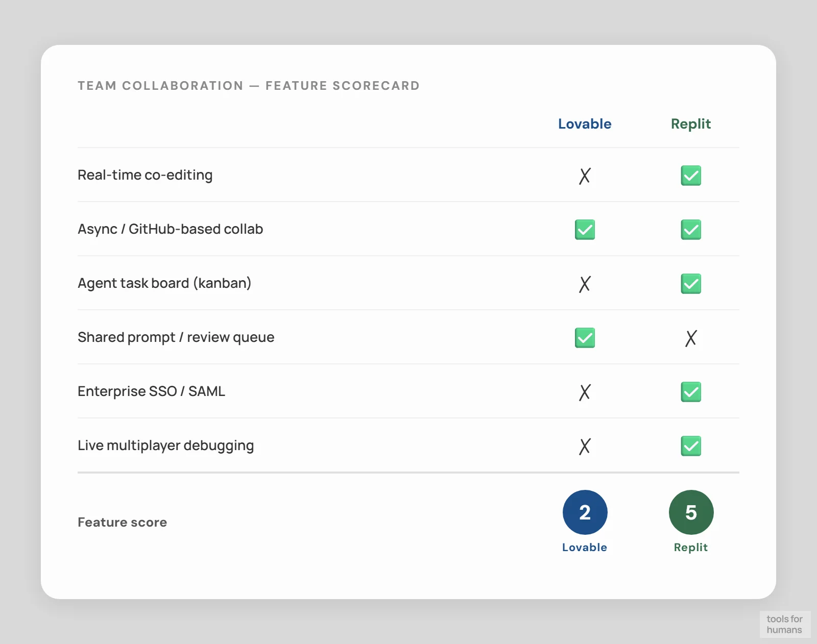Click the green Replit score circle showing 5
The width and height of the screenshot is (817, 644).
691,512
